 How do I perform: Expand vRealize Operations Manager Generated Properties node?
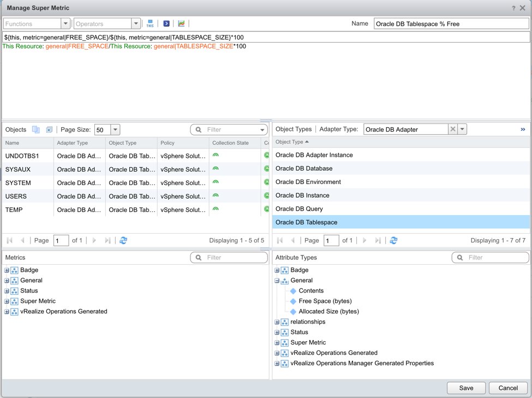(277, 364)
